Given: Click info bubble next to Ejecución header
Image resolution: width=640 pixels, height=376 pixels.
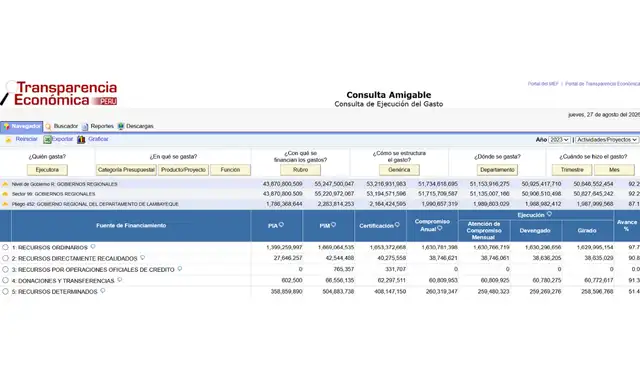Looking at the screenshot, I should (549, 214).
